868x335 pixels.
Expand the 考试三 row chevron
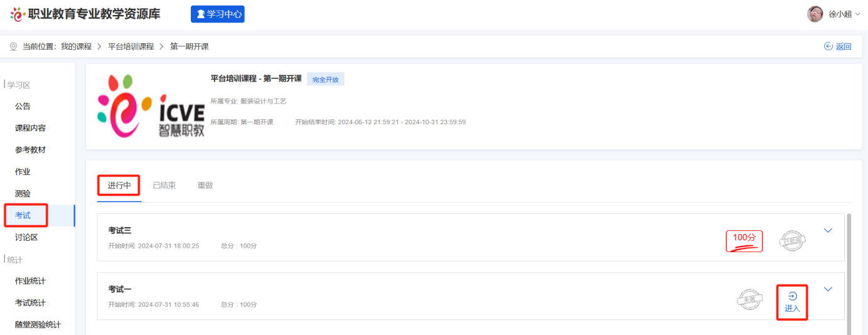[x=828, y=231]
